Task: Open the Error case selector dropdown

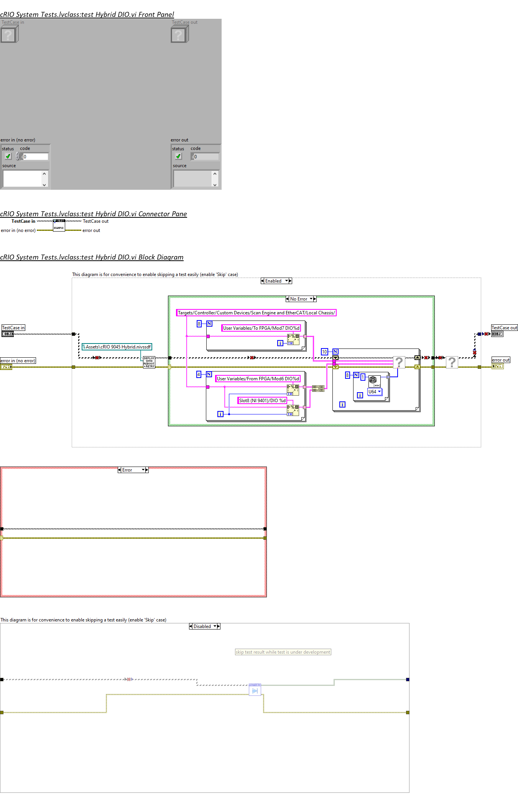Action: [133, 470]
